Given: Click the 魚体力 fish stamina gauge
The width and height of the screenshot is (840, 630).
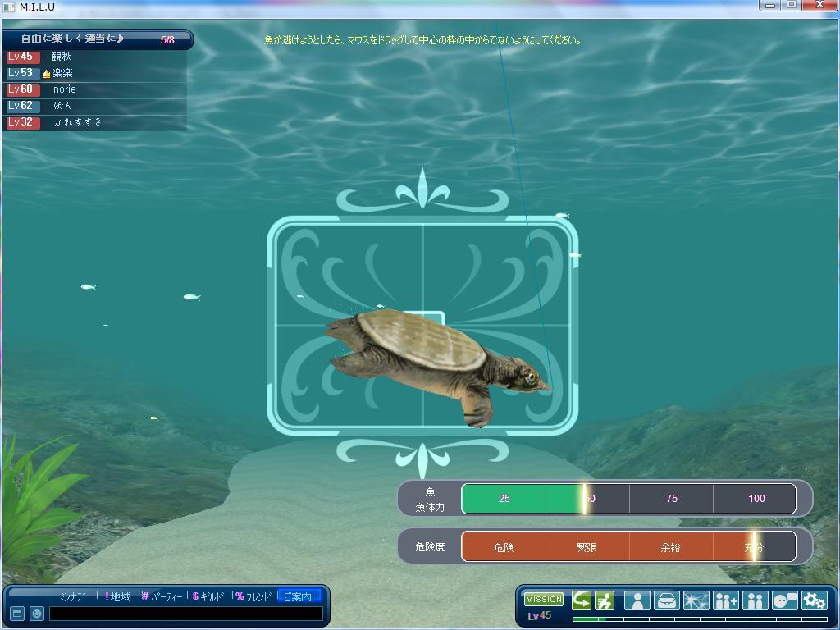Looking at the screenshot, I should 628,499.
